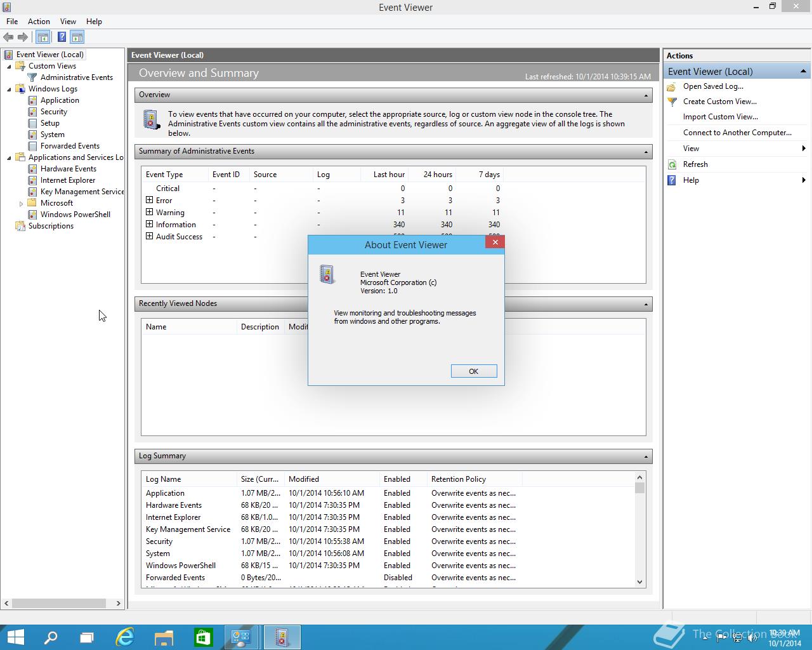Click the Help toolbar icon

(x=62, y=37)
